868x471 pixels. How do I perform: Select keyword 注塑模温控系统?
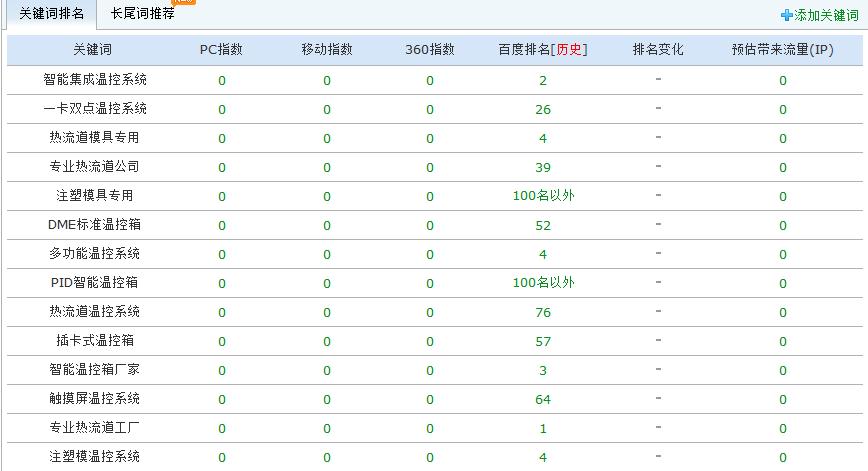click(95, 457)
